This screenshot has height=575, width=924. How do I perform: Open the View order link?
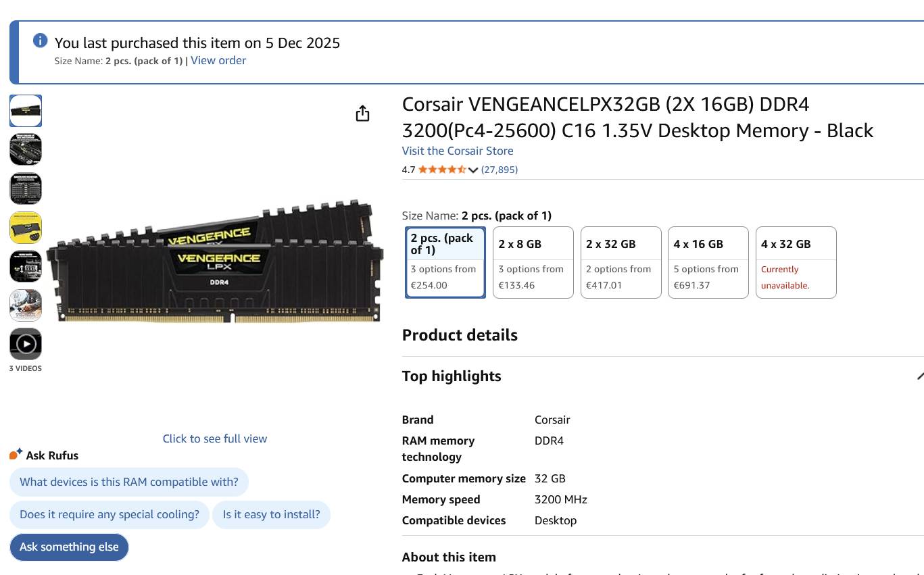(218, 60)
